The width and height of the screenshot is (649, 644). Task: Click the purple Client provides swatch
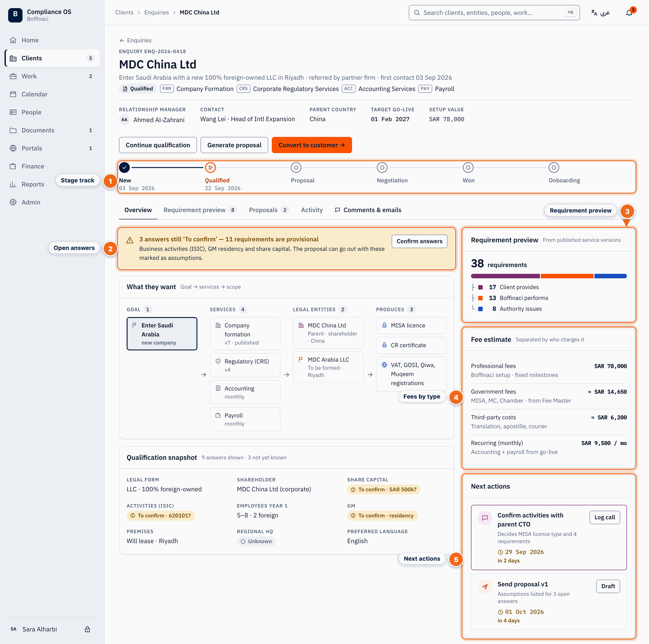pyautogui.click(x=480, y=288)
